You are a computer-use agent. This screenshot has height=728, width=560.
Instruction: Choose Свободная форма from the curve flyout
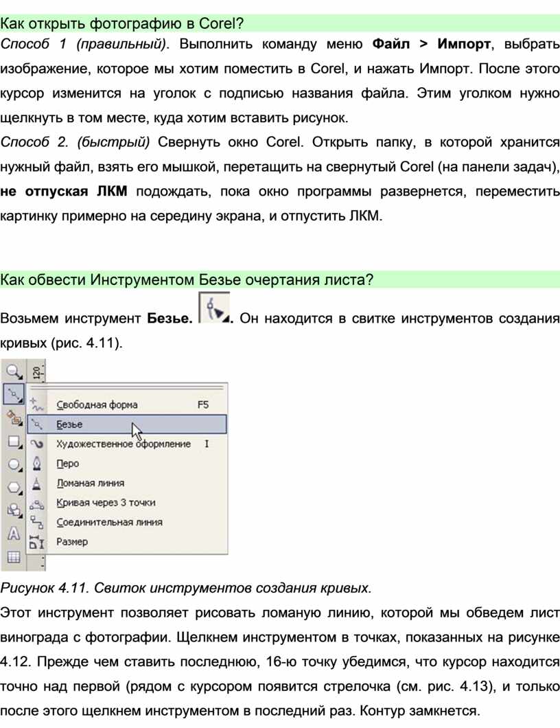(x=127, y=405)
